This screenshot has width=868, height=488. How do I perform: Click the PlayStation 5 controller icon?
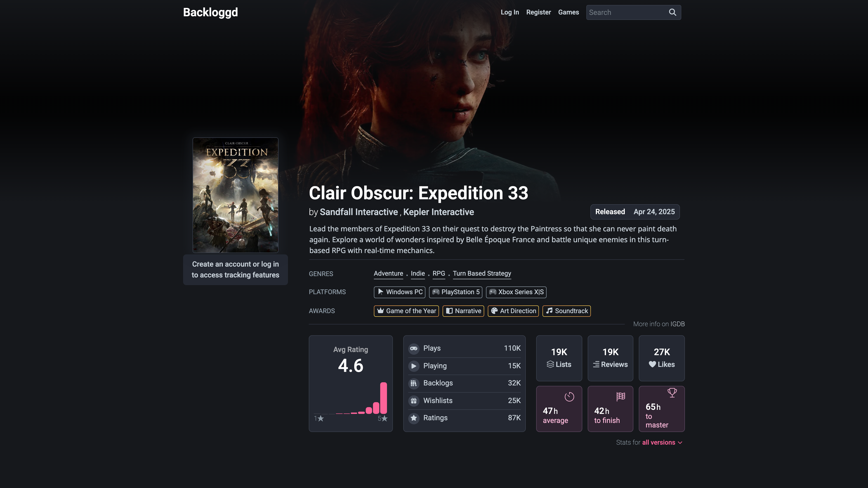click(436, 292)
